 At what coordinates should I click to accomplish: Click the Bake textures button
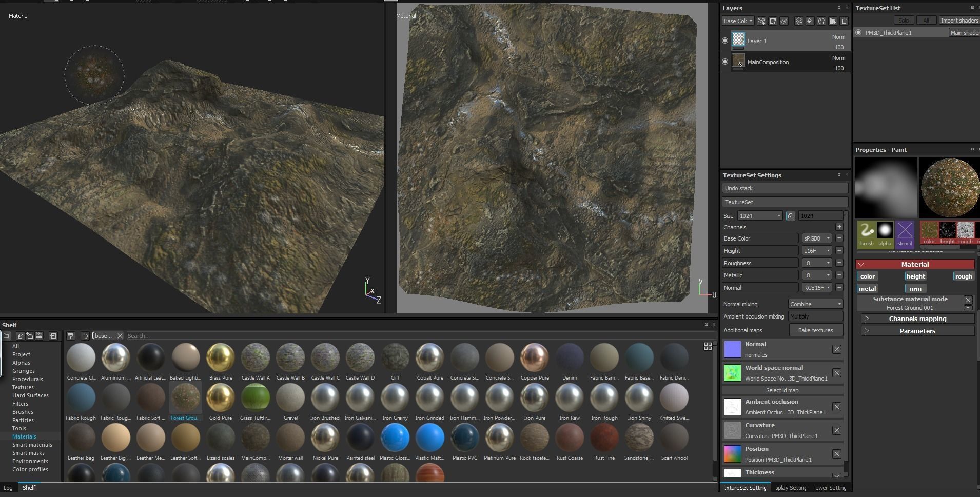[x=815, y=330]
